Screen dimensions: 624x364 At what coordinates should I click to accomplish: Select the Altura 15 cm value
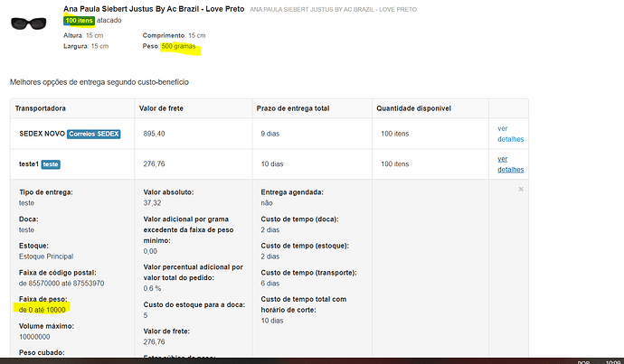point(94,35)
